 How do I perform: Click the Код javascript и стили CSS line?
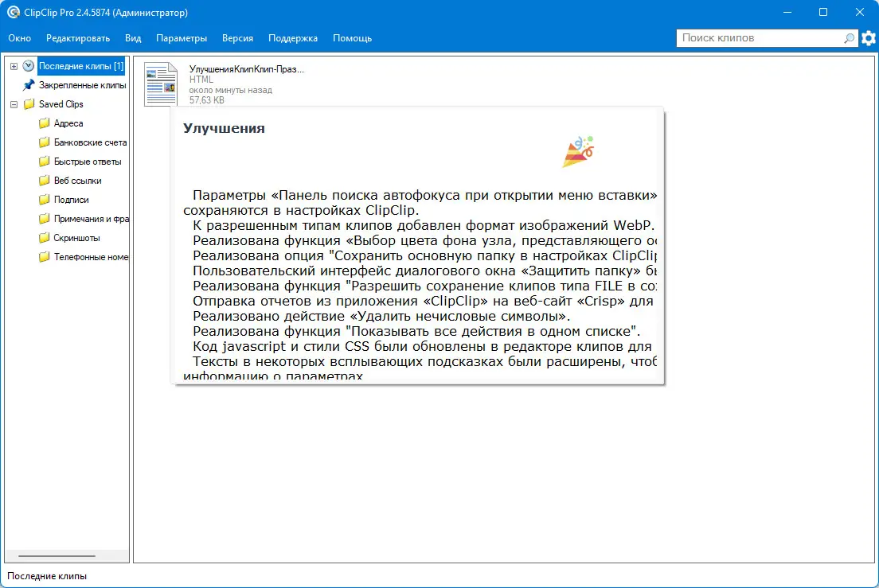(x=422, y=347)
